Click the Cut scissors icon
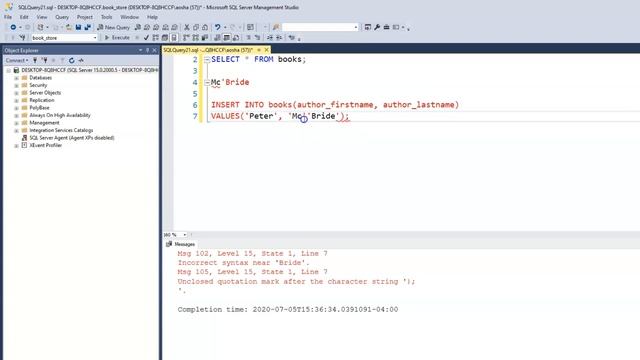Screen dimensions: 640x360 [187, 27]
